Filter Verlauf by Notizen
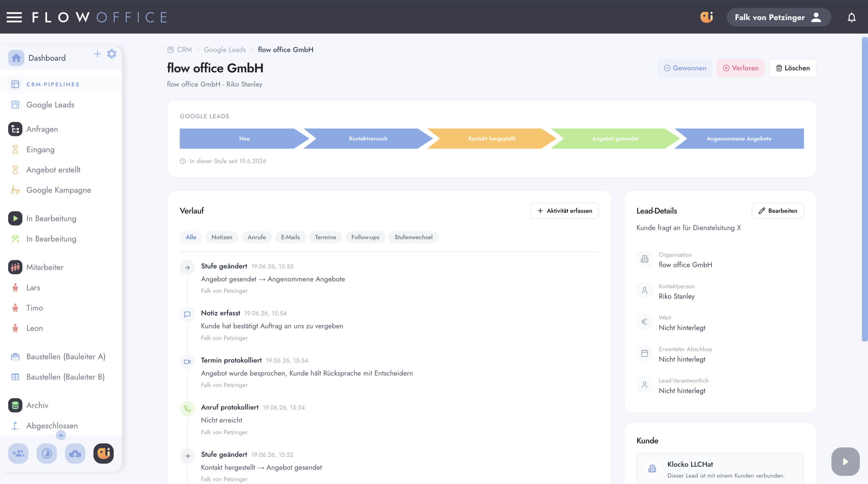 pyautogui.click(x=222, y=237)
